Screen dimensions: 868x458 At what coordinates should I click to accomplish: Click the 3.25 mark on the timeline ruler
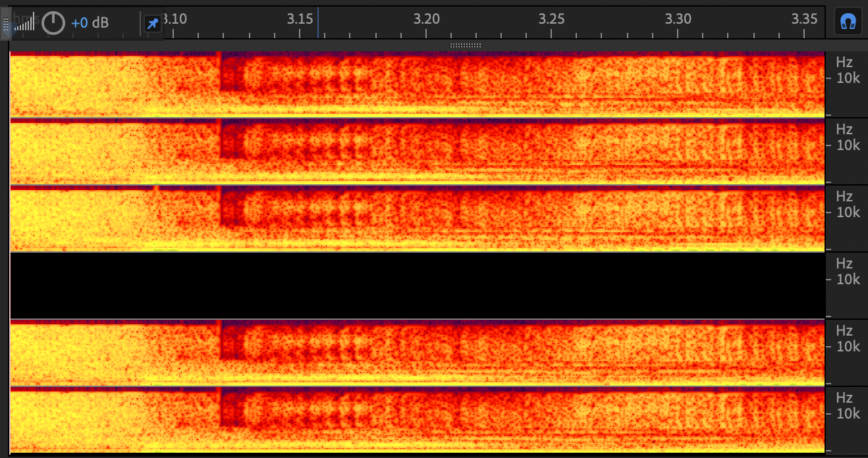click(551, 19)
